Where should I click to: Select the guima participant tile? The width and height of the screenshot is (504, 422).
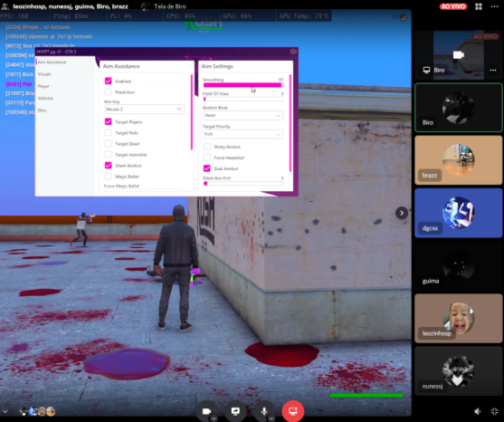[459, 265]
